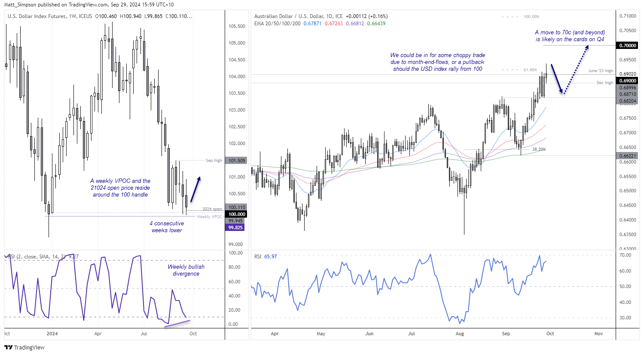Viewport: 644px width, 355px height.
Task: Click the Jun label on the AUD/USD time axis
Action: 369,334
